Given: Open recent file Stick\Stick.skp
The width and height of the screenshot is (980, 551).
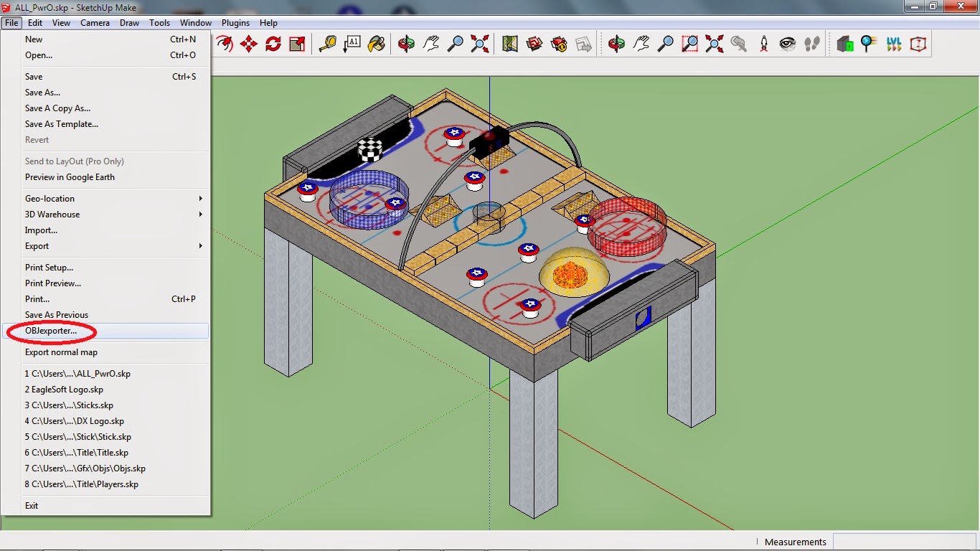Looking at the screenshot, I should click(105, 437).
